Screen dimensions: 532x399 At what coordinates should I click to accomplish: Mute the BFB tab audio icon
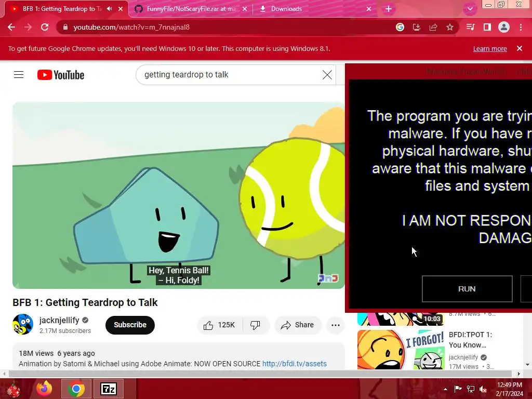click(x=109, y=9)
